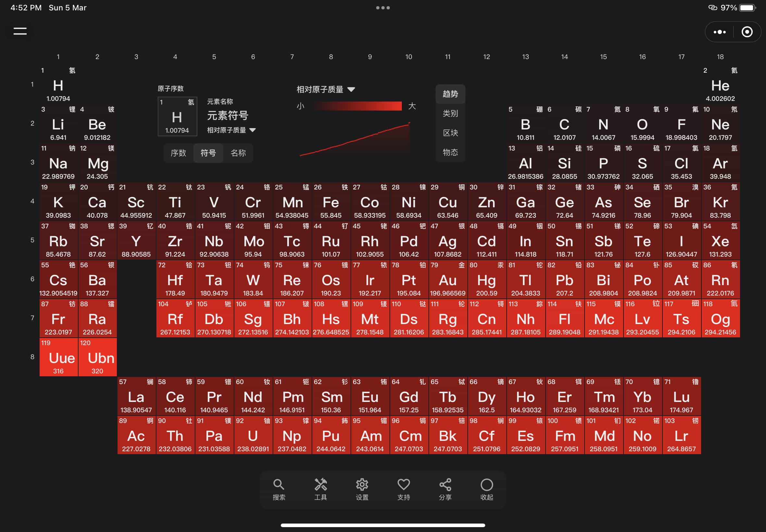Screen dimensions: 766x532
Task: Select the 符号 display mode
Action: coord(208,153)
